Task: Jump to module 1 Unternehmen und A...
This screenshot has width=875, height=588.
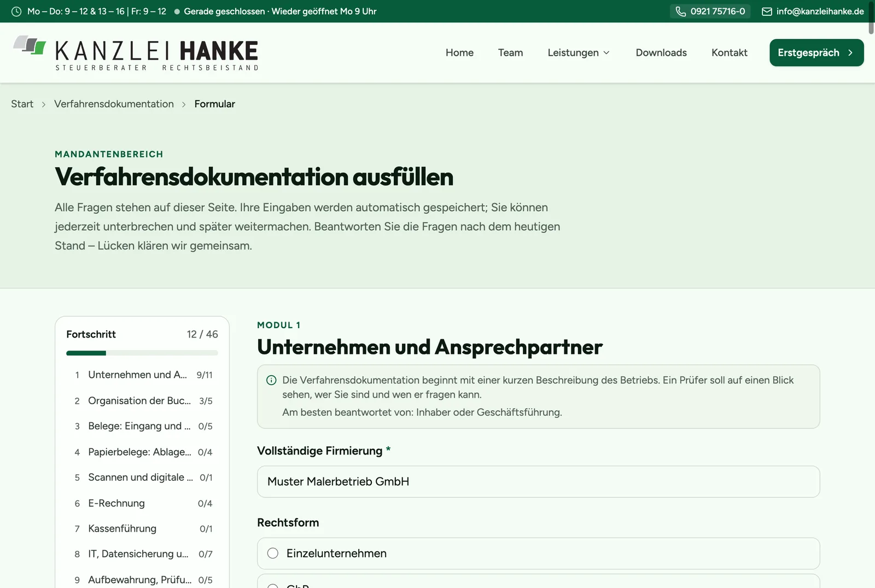Action: click(142, 375)
